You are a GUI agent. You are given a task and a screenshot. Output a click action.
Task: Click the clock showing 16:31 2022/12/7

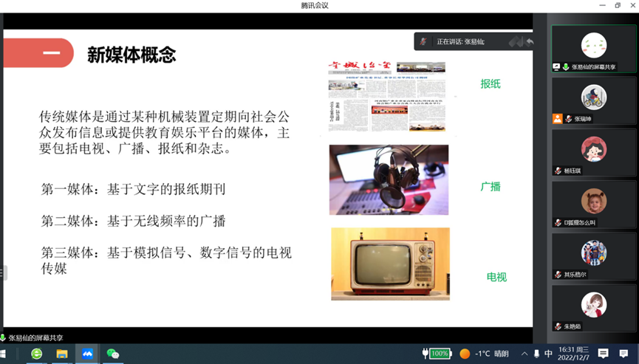(x=574, y=354)
